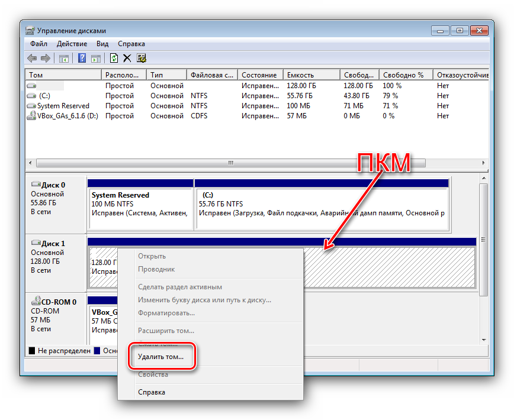Open the Действие menu
Image resolution: width=514 pixels, height=420 pixels.
coord(72,44)
